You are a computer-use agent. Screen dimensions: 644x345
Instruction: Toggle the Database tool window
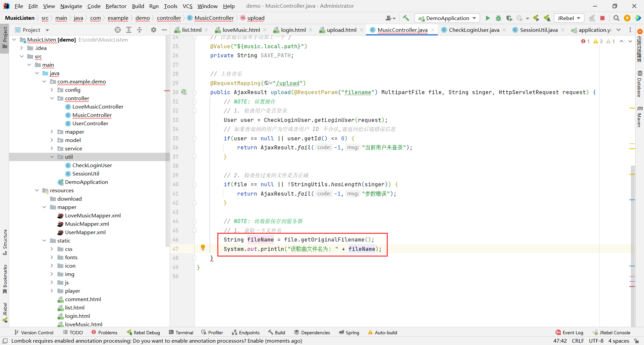pos(640,84)
